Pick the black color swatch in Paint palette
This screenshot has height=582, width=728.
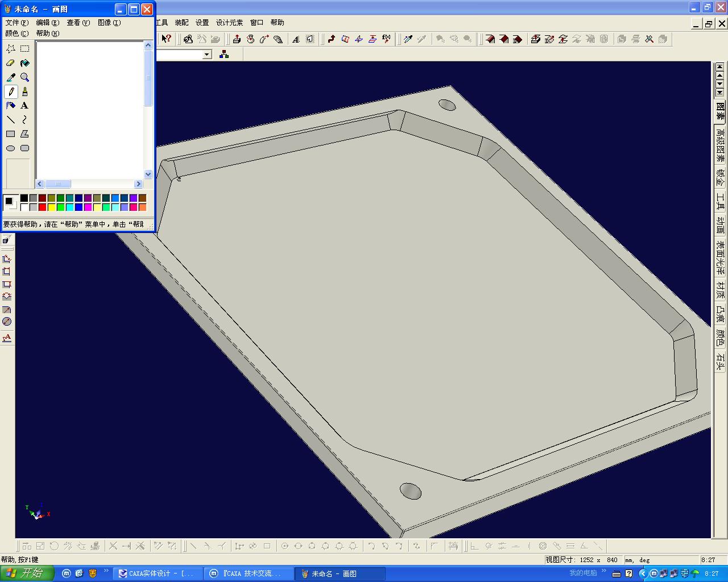pyautogui.click(x=24, y=198)
